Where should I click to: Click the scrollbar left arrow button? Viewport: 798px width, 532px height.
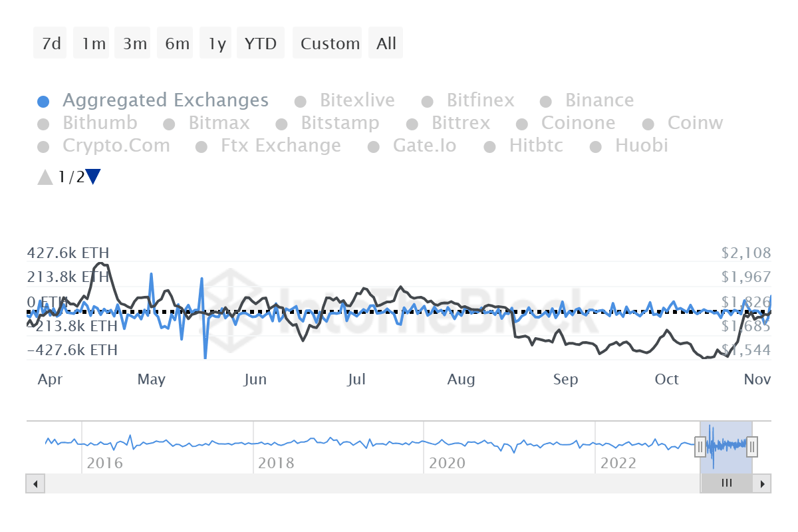click(x=35, y=483)
